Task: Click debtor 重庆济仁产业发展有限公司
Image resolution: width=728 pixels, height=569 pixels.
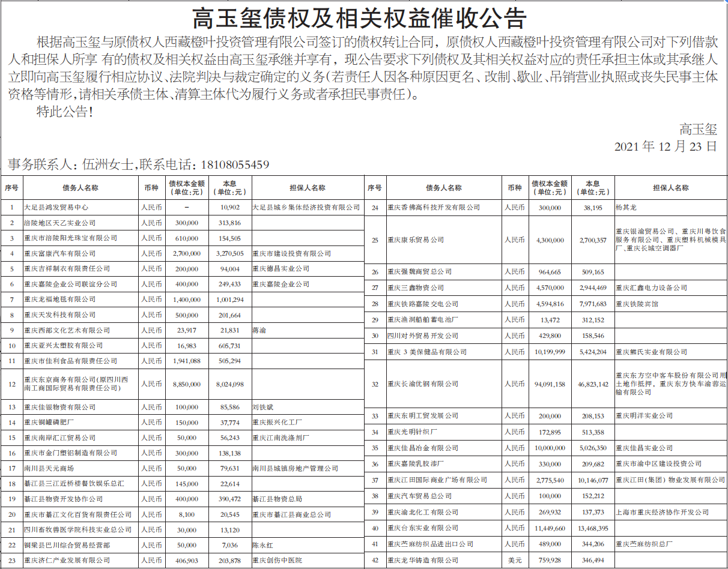Action: (67, 561)
